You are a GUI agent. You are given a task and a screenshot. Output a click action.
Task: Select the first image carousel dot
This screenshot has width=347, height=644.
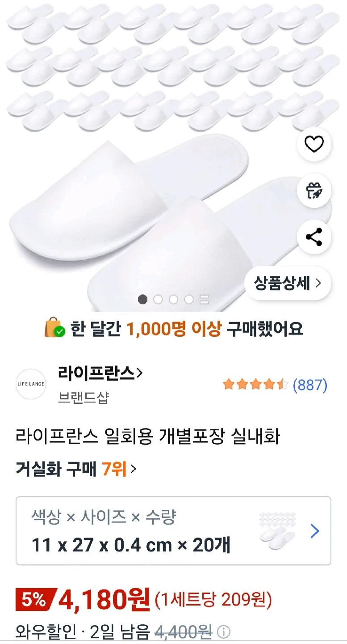pos(142,300)
